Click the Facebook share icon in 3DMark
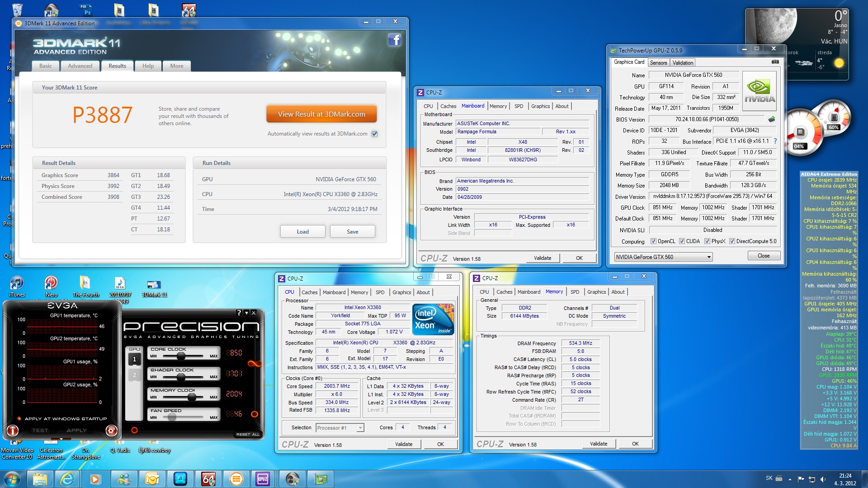The image size is (868, 488). pyautogui.click(x=394, y=40)
